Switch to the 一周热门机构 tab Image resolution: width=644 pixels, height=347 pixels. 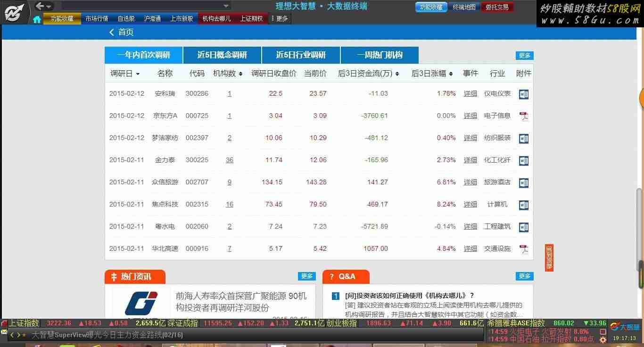coord(380,55)
